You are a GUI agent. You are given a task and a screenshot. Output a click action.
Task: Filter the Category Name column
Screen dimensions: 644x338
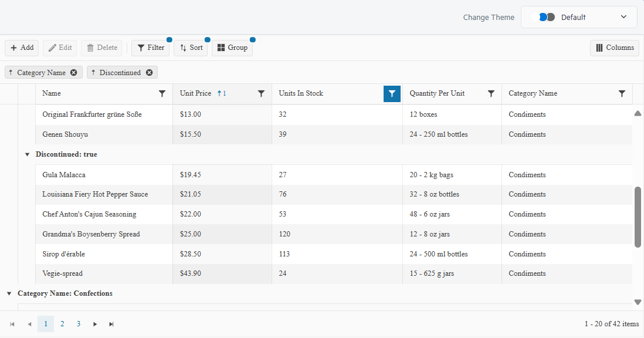coord(622,93)
